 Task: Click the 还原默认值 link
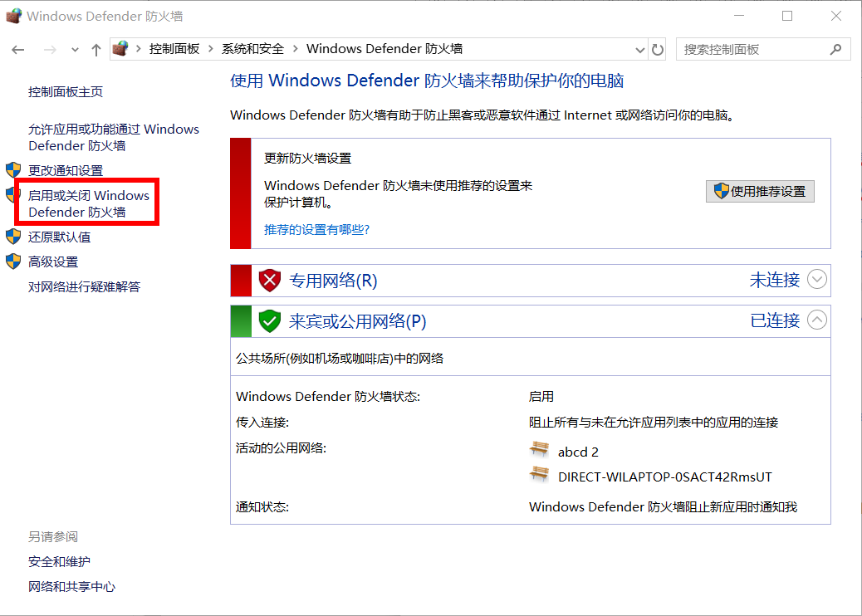pos(59,237)
